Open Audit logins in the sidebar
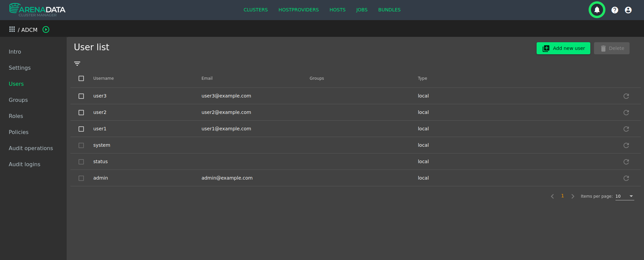The height and width of the screenshot is (260, 644). tap(24, 164)
